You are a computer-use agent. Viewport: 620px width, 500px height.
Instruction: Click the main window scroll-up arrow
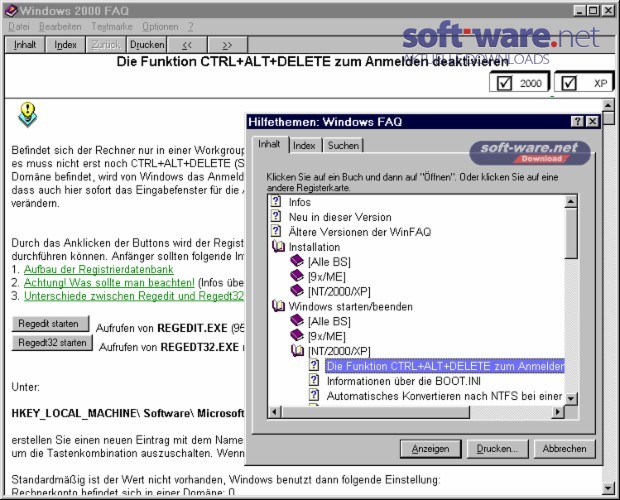pyautogui.click(x=608, y=106)
